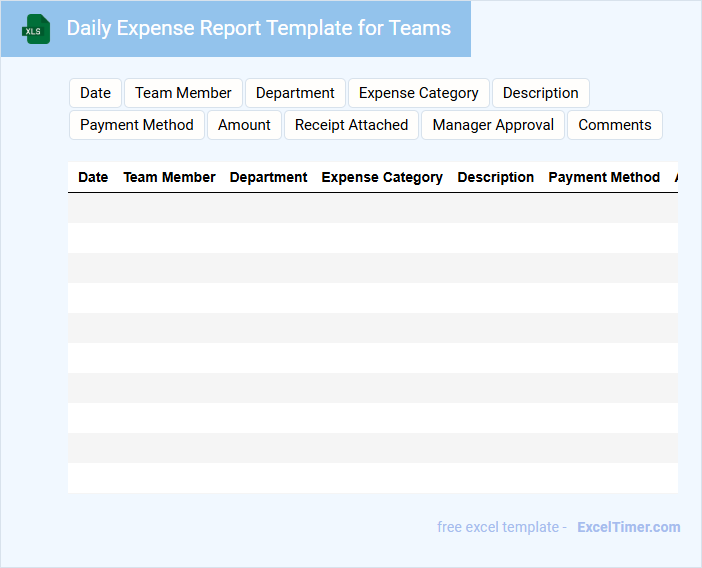This screenshot has height=568, width=702.
Task: Click the green XLS file icon
Action: 36,29
